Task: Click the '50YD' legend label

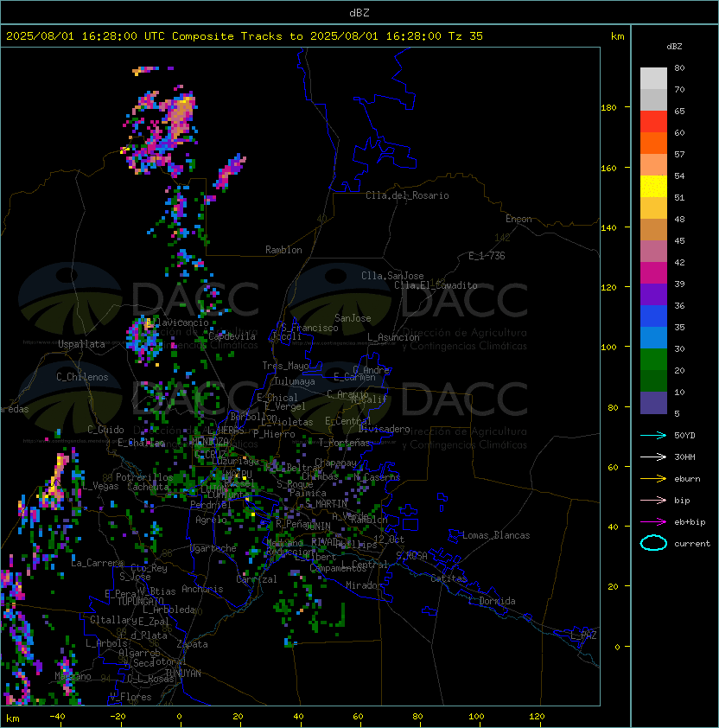Action: tap(684, 436)
